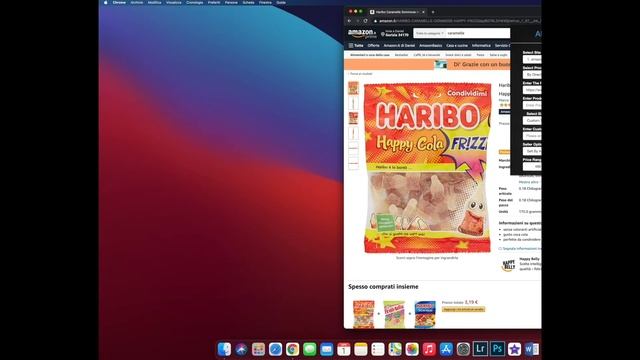Open a new Chrome tab

tap(433, 12)
